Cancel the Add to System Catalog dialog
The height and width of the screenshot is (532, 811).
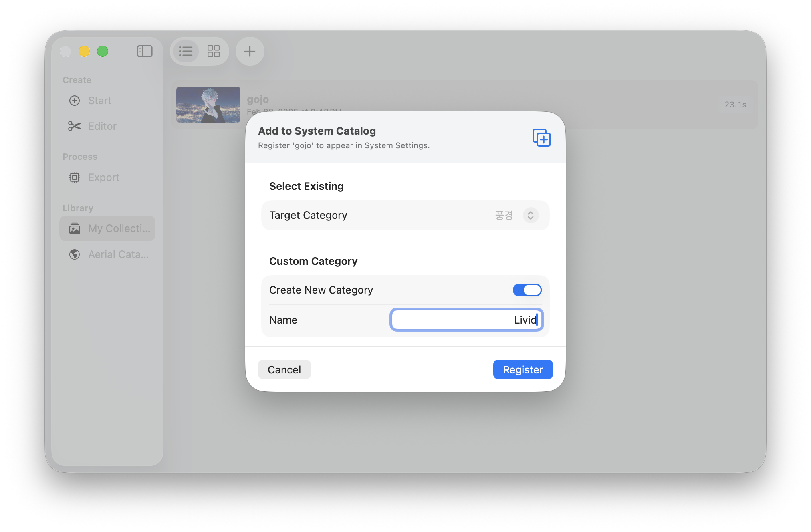pyautogui.click(x=284, y=369)
